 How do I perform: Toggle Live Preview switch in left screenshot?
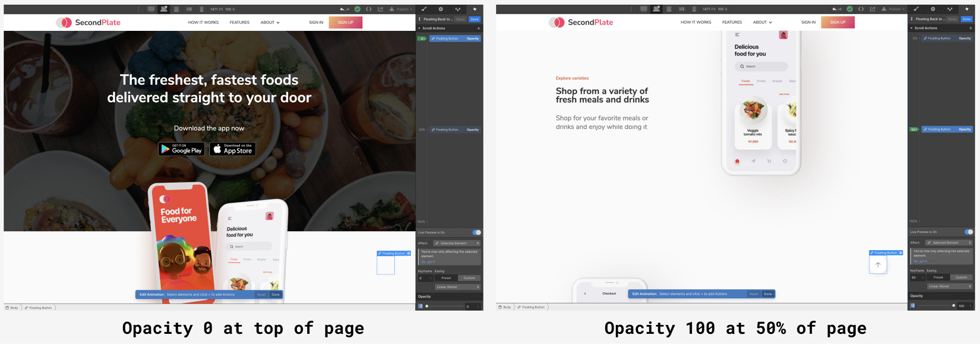476,232
